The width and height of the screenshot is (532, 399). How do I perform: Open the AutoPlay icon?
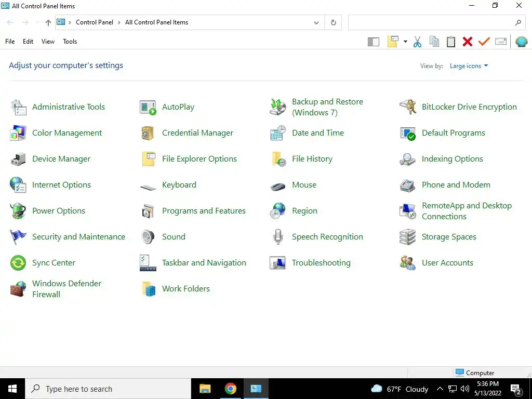[x=148, y=107]
